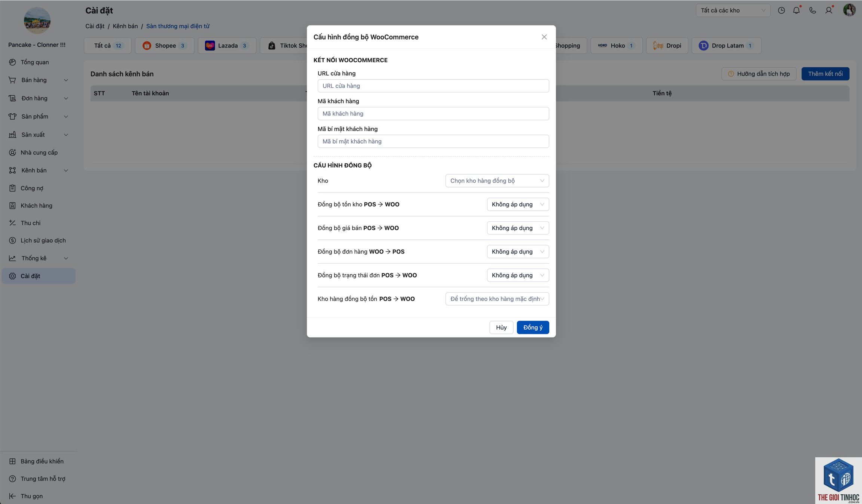Open the Tất cả các kho selector
The width and height of the screenshot is (862, 504).
(733, 10)
